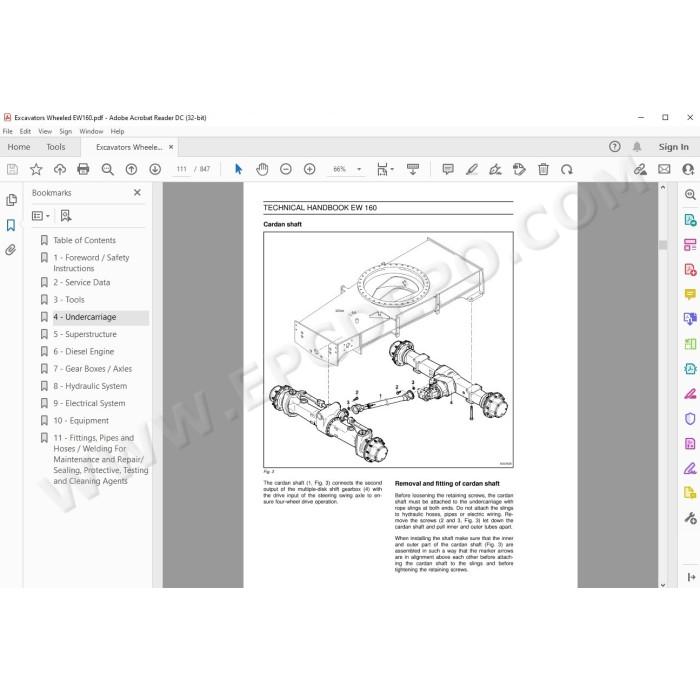
Task: Collapse the right tools pane
Action: click(x=691, y=577)
